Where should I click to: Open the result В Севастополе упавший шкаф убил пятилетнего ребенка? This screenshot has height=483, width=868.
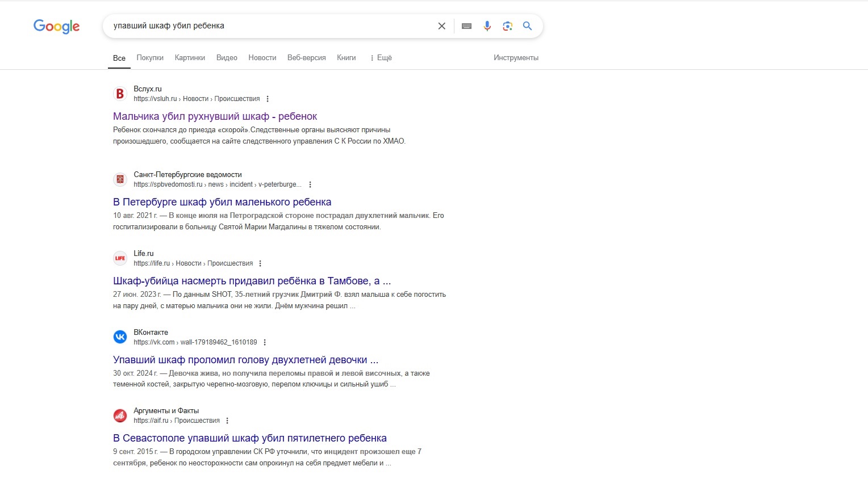point(250,438)
